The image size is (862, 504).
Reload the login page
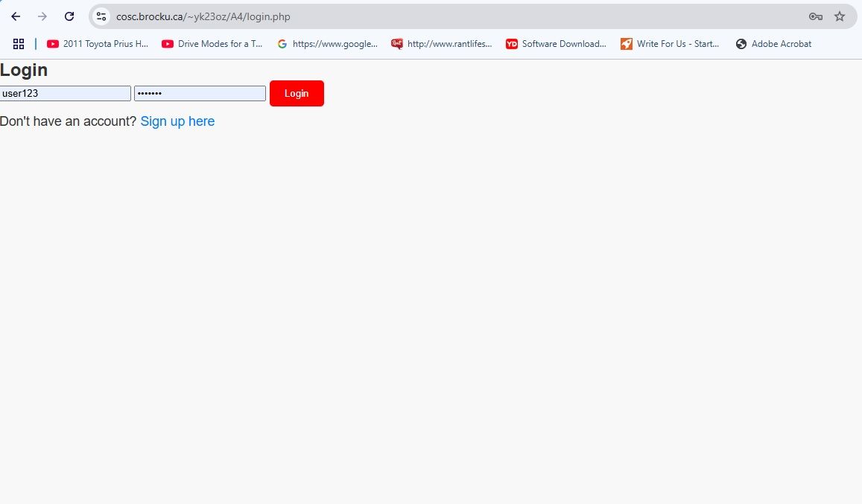(x=69, y=16)
